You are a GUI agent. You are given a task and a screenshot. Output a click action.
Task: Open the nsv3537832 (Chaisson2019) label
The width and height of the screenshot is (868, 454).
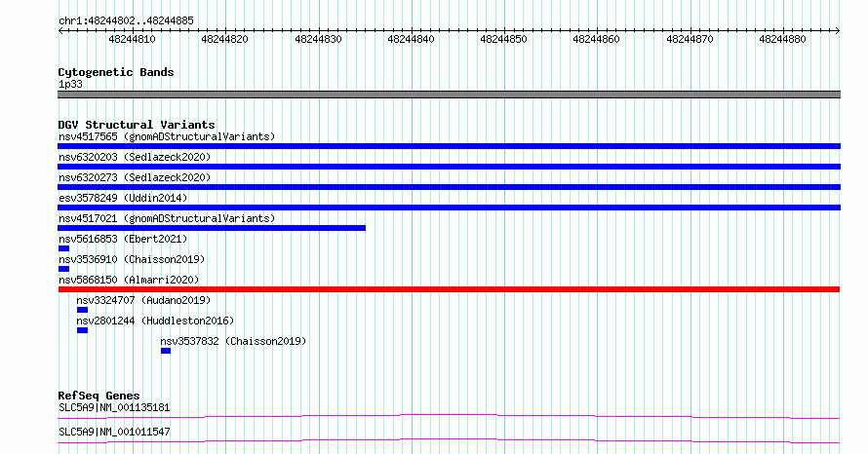[x=233, y=341]
